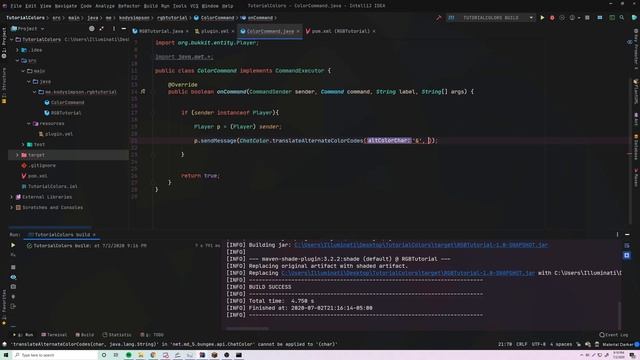Click the CRLF line separator in status bar
The image size is (640, 360).
pyautogui.click(x=521, y=344)
